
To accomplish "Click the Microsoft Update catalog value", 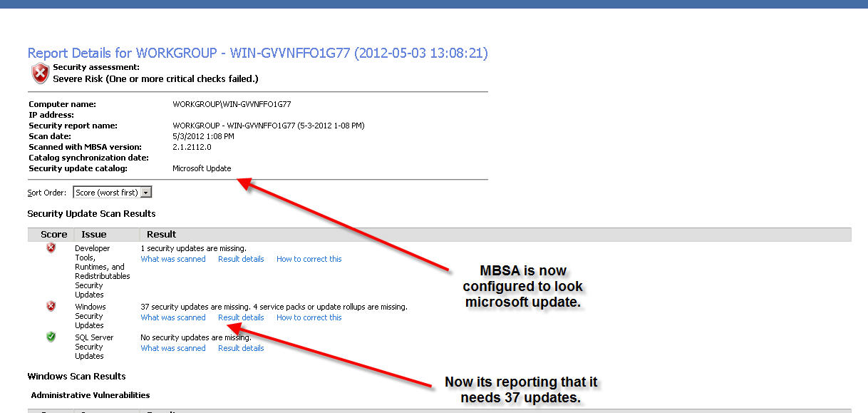I will (x=202, y=168).
